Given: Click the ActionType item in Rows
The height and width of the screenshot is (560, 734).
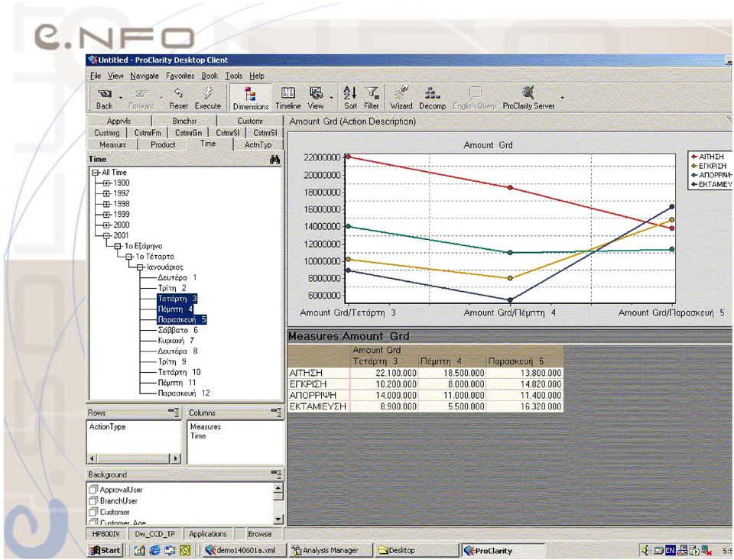Looking at the screenshot, I should [x=107, y=426].
